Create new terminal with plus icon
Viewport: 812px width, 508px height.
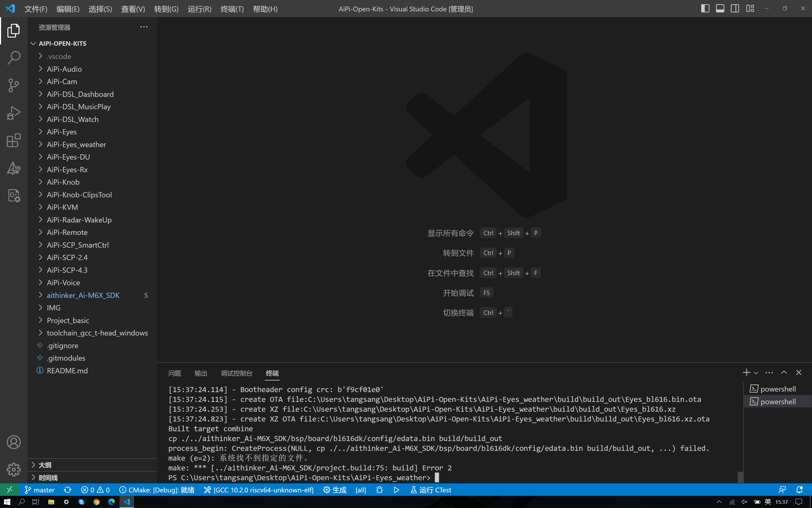click(x=746, y=373)
